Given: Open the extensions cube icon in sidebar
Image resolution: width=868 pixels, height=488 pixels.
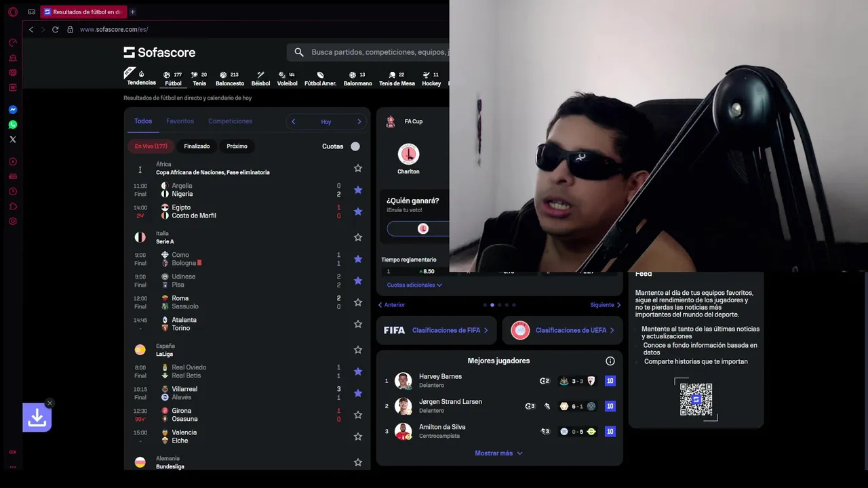Looking at the screenshot, I should pyautogui.click(x=12, y=207).
